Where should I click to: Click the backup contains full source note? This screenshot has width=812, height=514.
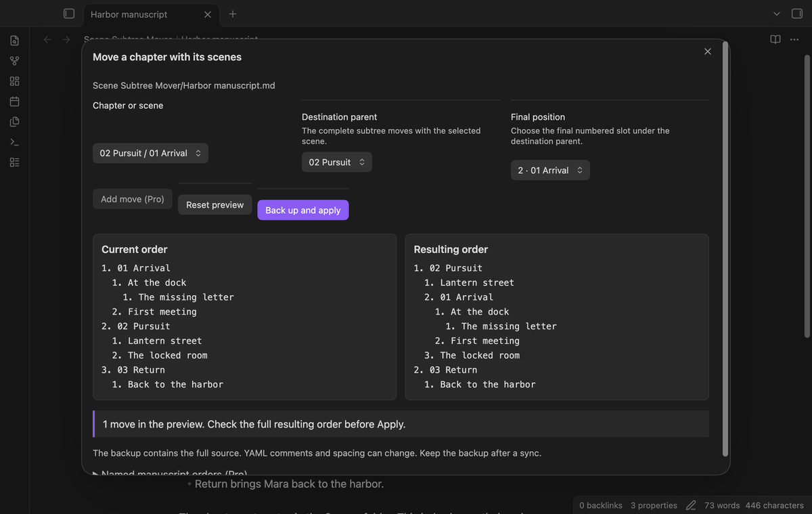point(317,453)
